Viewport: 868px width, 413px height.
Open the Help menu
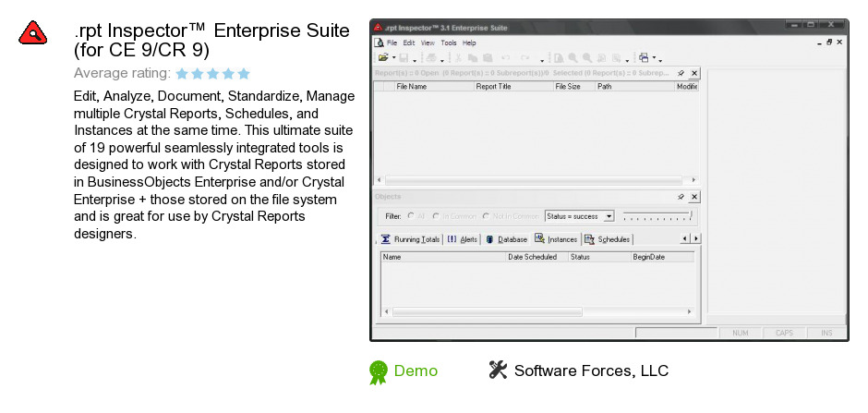click(469, 43)
